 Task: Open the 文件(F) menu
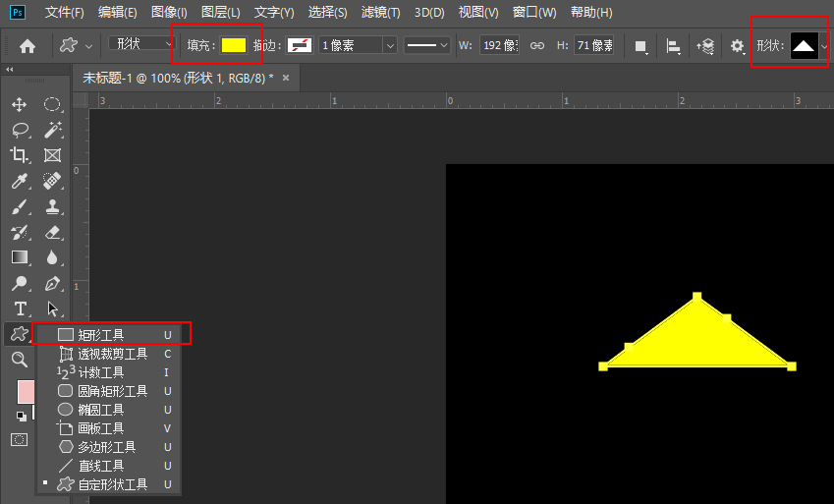(65, 12)
